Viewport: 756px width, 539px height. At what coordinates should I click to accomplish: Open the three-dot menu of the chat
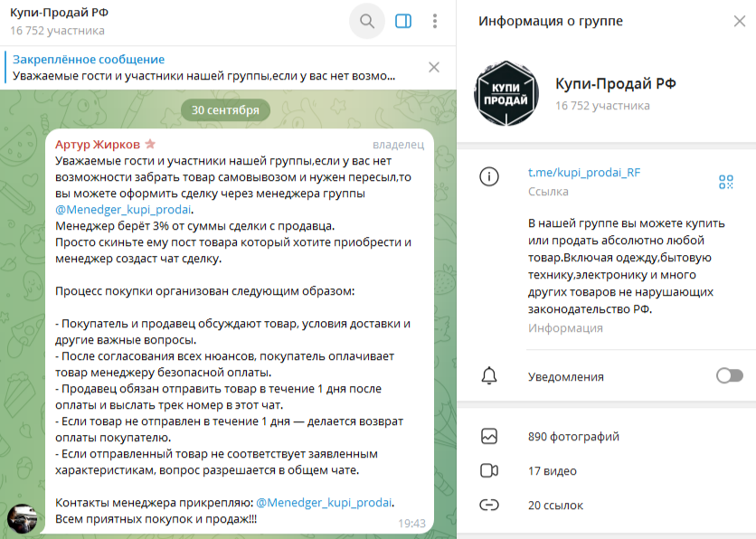tap(435, 21)
